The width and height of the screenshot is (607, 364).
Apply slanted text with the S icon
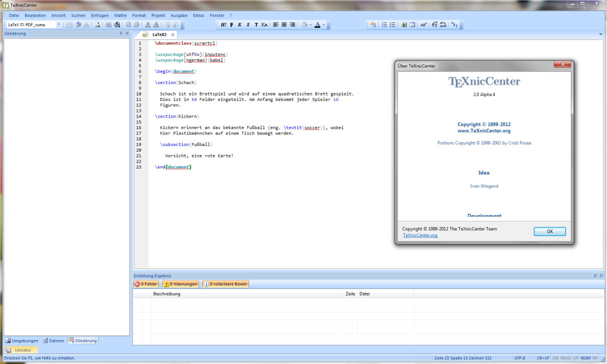coord(248,24)
